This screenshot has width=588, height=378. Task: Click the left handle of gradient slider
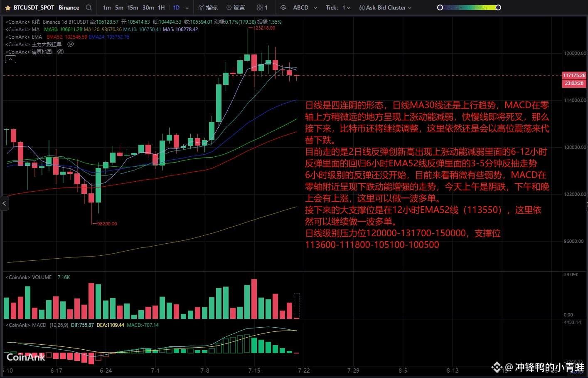[440, 7]
